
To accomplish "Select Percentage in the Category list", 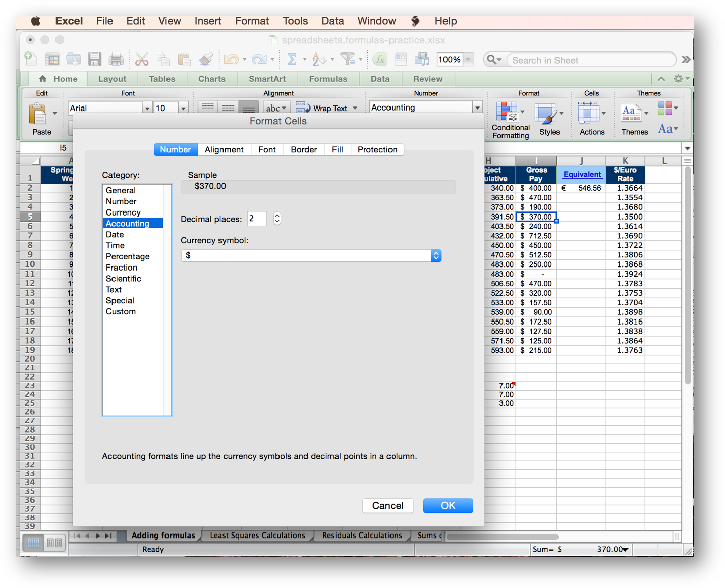I will pos(128,256).
